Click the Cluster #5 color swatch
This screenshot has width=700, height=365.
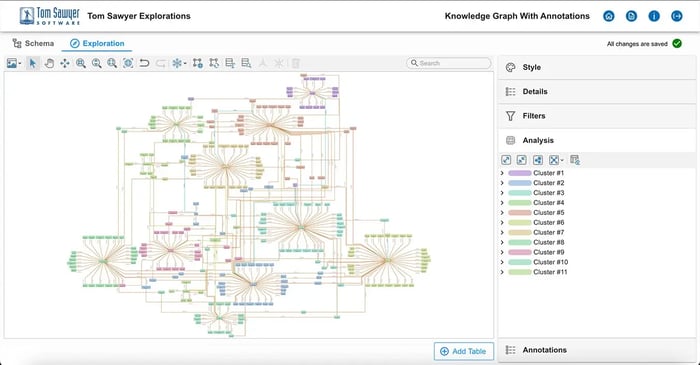520,213
